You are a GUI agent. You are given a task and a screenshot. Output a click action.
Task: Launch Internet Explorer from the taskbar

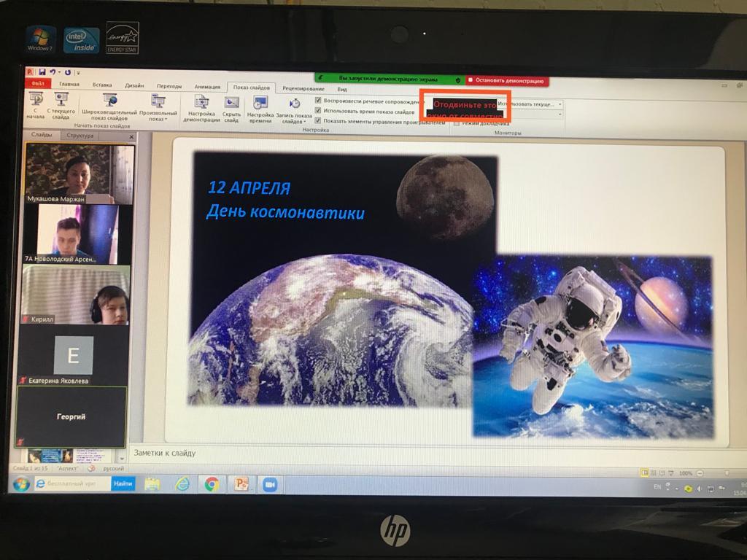point(182,484)
